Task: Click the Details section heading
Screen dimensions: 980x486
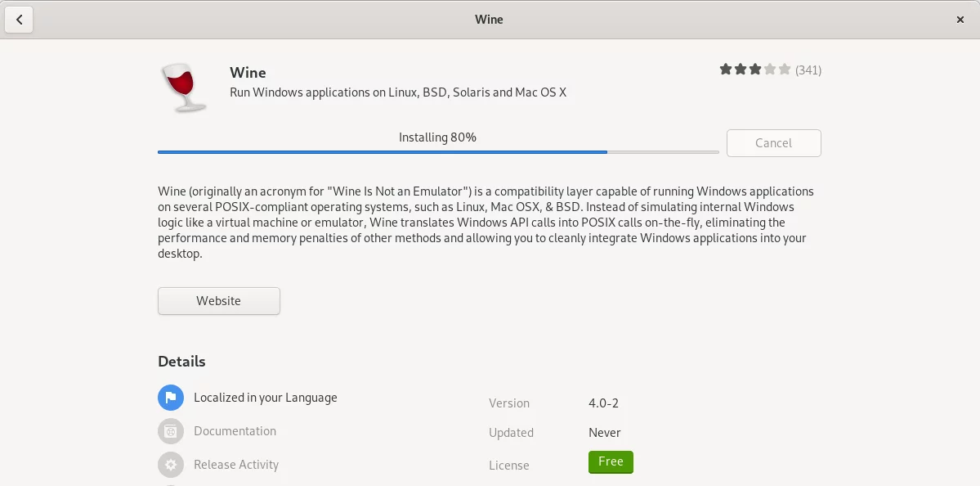Action: (x=182, y=362)
